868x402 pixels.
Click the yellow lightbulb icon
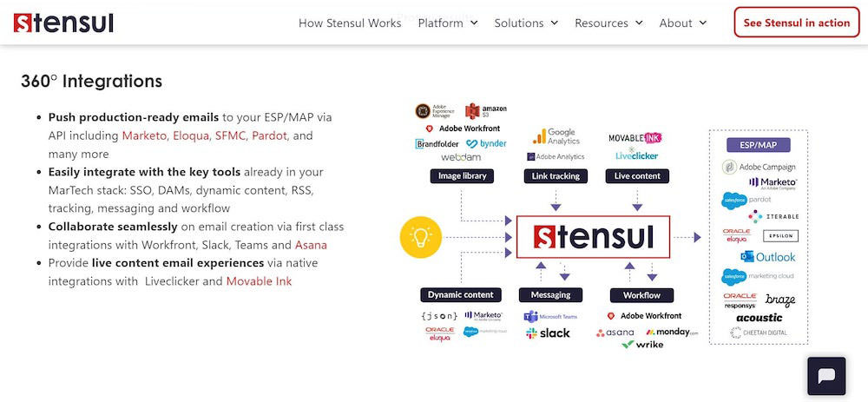[421, 237]
